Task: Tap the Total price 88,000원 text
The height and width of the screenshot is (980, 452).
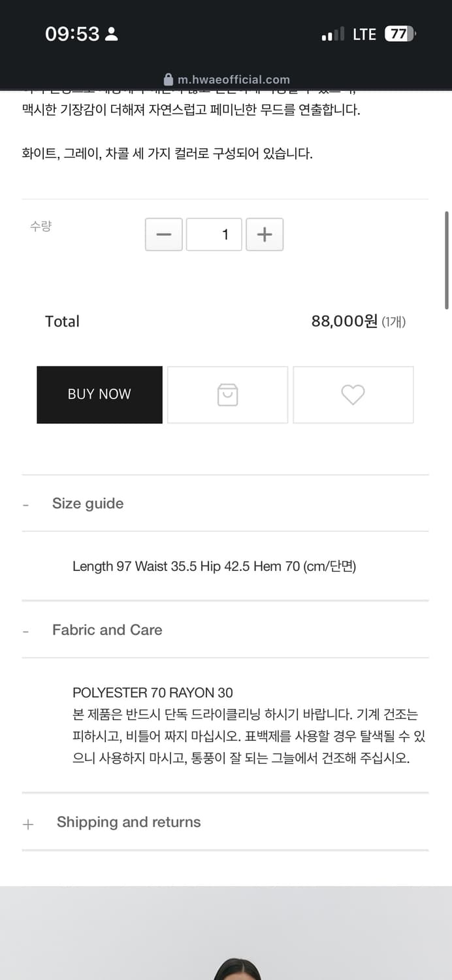Action: click(344, 321)
